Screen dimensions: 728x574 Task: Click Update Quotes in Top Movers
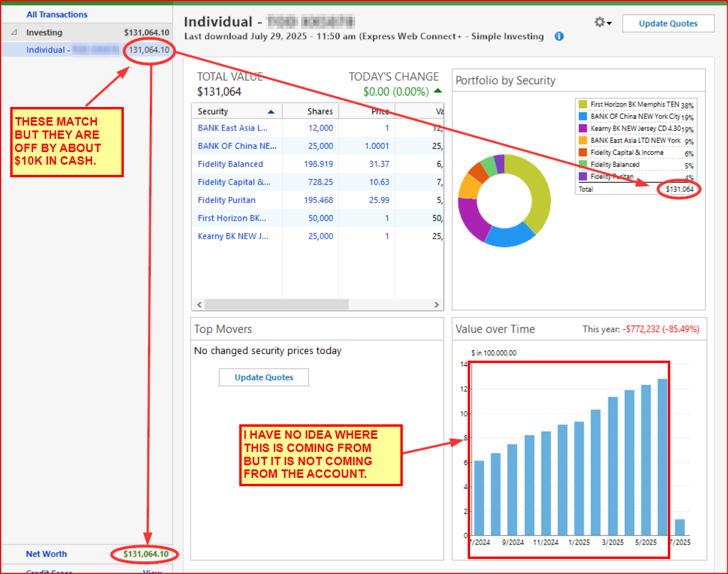click(264, 377)
